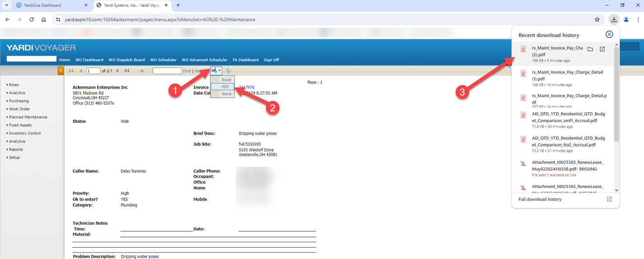Click the export save icon in report toolbar

214,71
